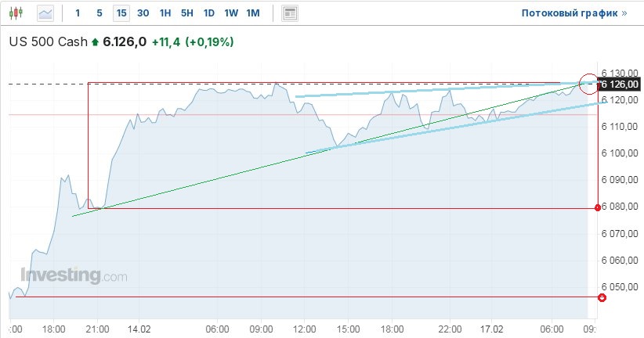Viewport: 644px width, 338px height.
Task: Click the red dot at 6 080 level
Action: click(599, 207)
